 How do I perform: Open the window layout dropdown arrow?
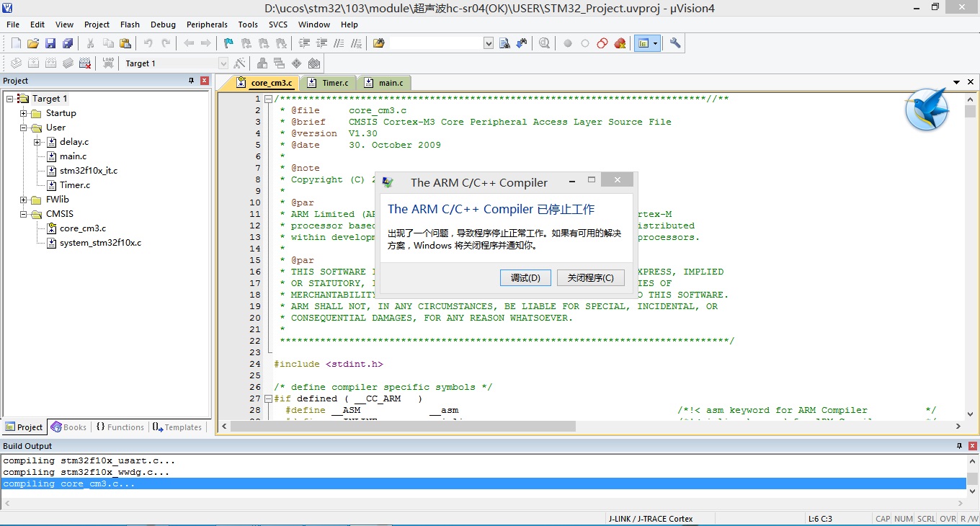[x=656, y=43]
